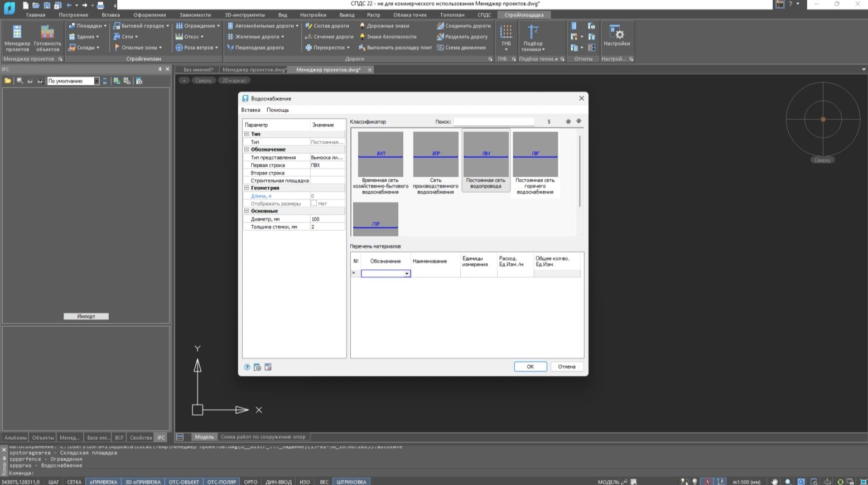Toggle ШТРИХОВКА in status bar
Screen dimensions: 868x485
pos(351,482)
